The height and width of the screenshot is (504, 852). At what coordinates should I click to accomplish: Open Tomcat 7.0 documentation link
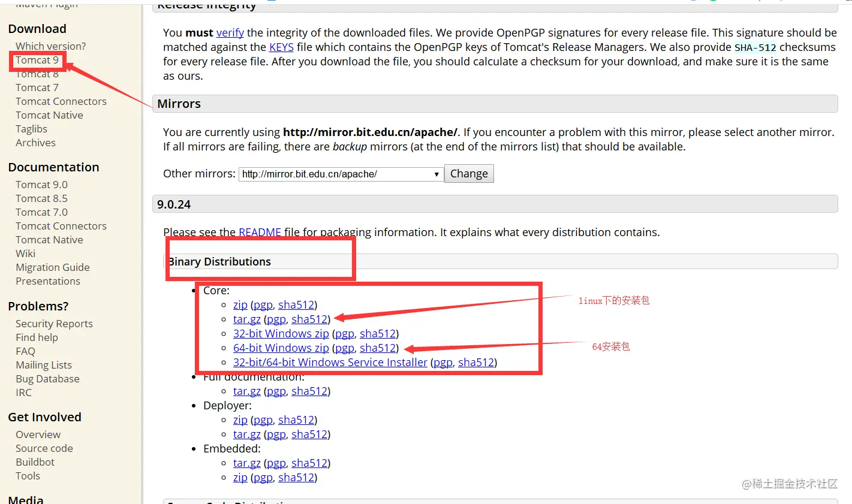[x=41, y=212]
